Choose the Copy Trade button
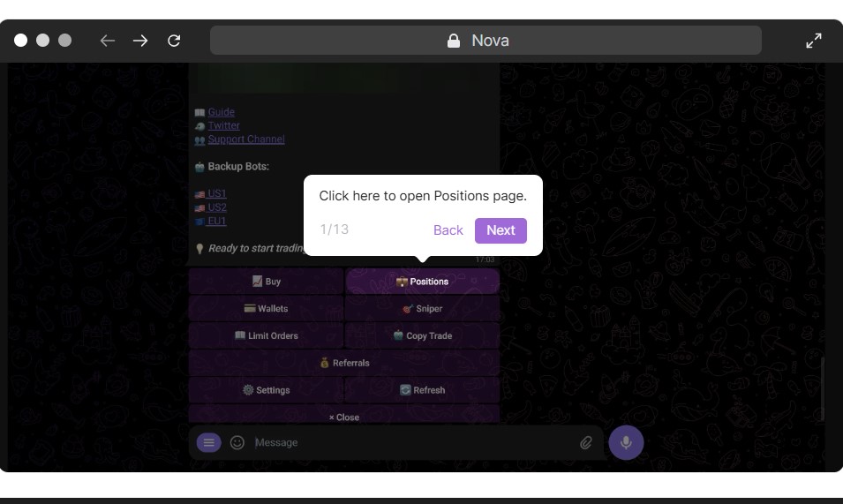Image resolution: width=843 pixels, height=504 pixels. click(423, 335)
